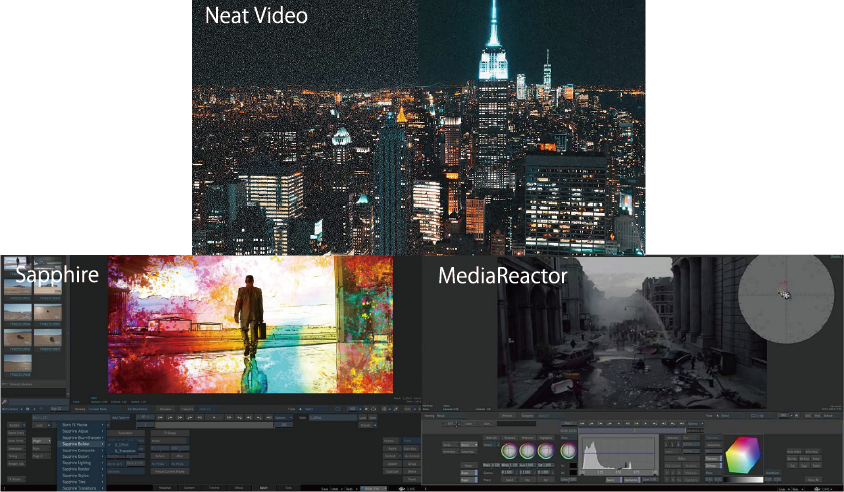Click the Before button in Sapphire panel

pyautogui.click(x=160, y=456)
